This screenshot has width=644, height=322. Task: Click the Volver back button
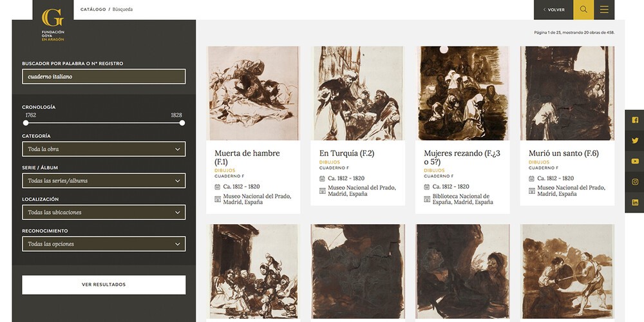pyautogui.click(x=554, y=10)
